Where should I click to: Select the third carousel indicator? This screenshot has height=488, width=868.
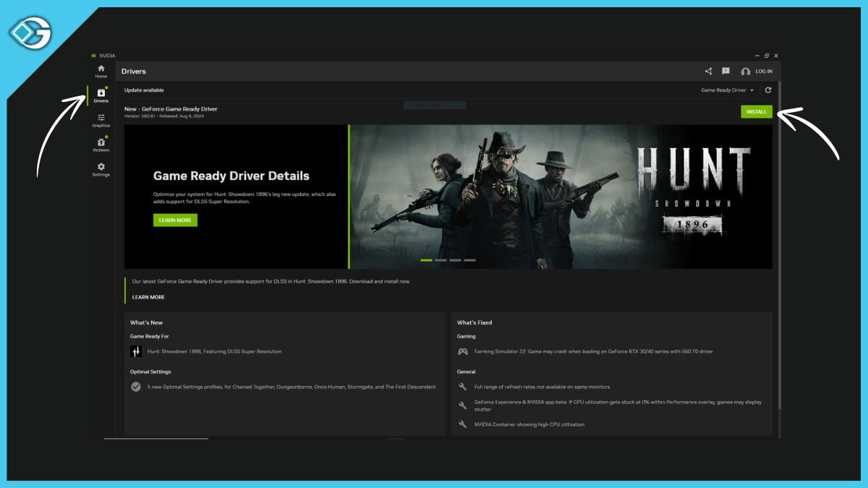pyautogui.click(x=455, y=260)
